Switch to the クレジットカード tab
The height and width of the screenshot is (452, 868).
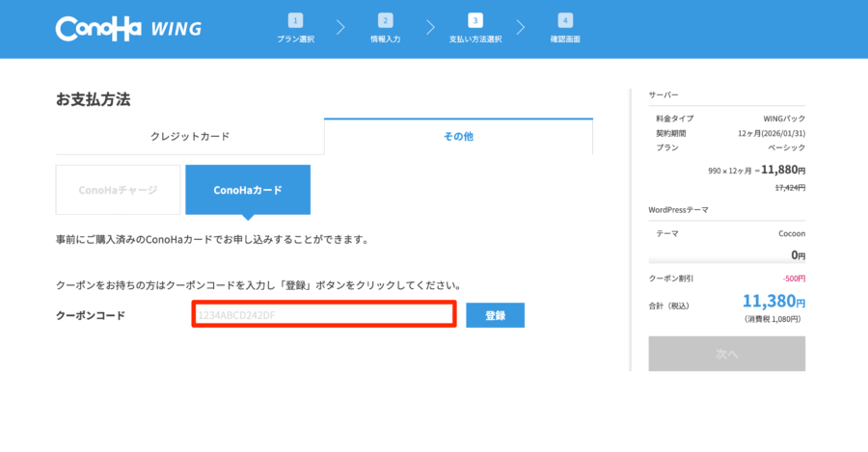190,137
